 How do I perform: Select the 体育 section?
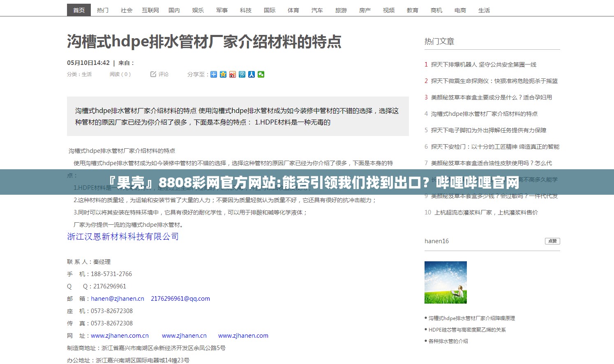pos(293,10)
